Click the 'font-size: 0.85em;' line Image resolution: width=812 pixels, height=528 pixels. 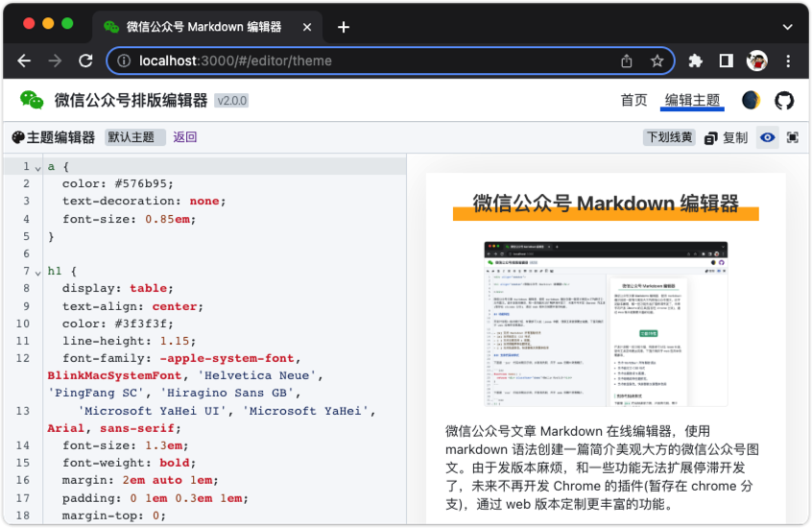coord(129,219)
